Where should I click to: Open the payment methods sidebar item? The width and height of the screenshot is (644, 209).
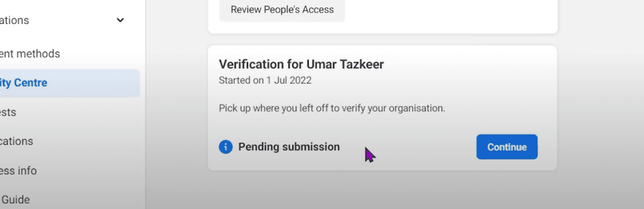coord(30,54)
